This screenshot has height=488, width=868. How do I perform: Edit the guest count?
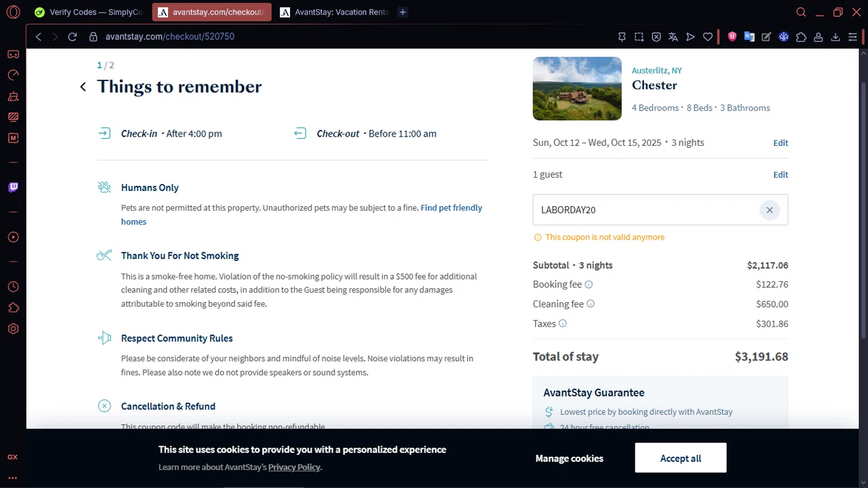781,175
